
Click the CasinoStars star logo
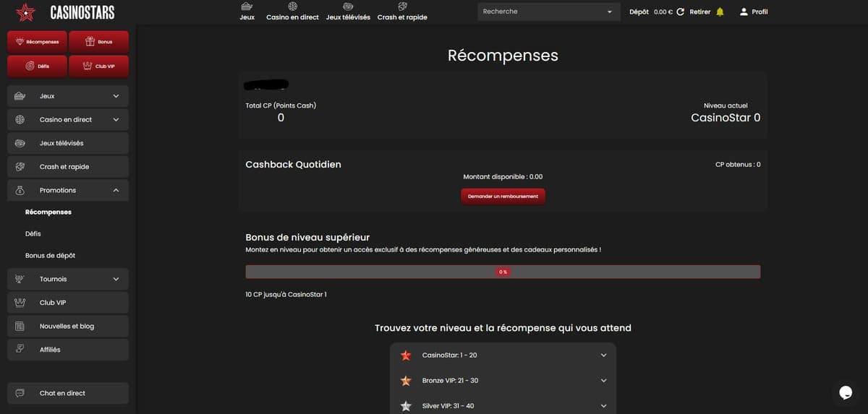click(25, 12)
